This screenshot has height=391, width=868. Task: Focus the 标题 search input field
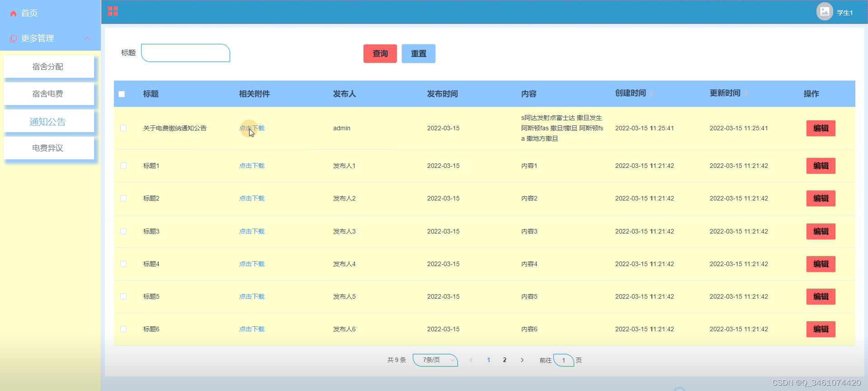[185, 53]
